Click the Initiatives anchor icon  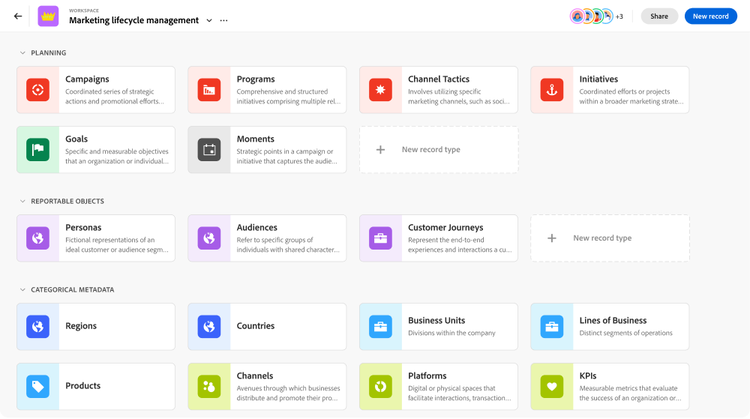tap(551, 90)
